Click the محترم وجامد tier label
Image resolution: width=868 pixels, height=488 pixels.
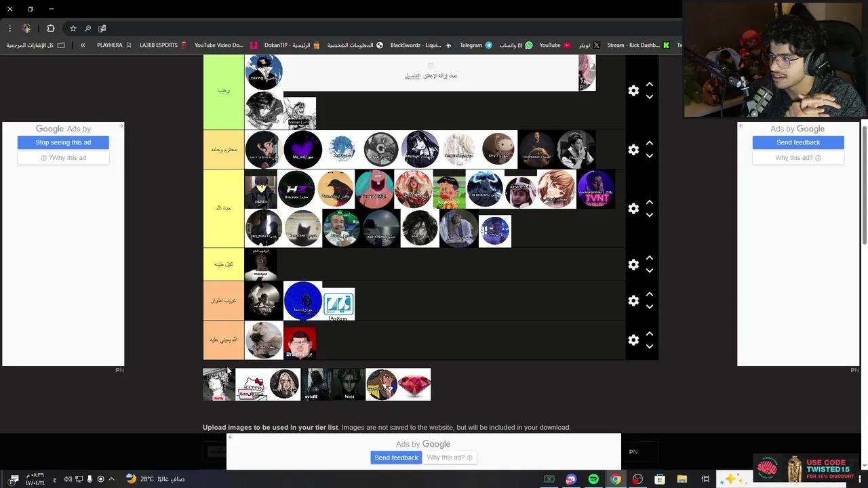[x=224, y=150]
